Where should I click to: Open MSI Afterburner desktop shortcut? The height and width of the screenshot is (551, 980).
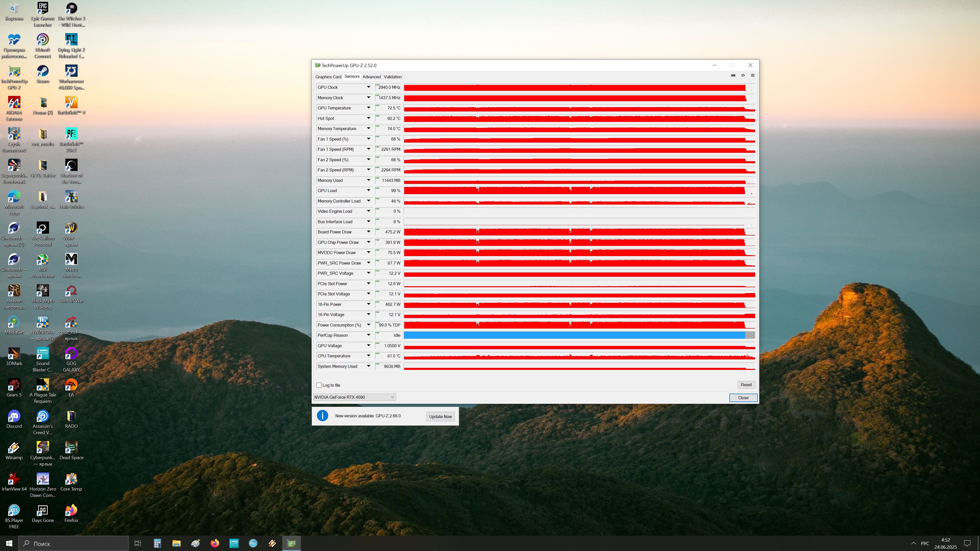pos(43,260)
